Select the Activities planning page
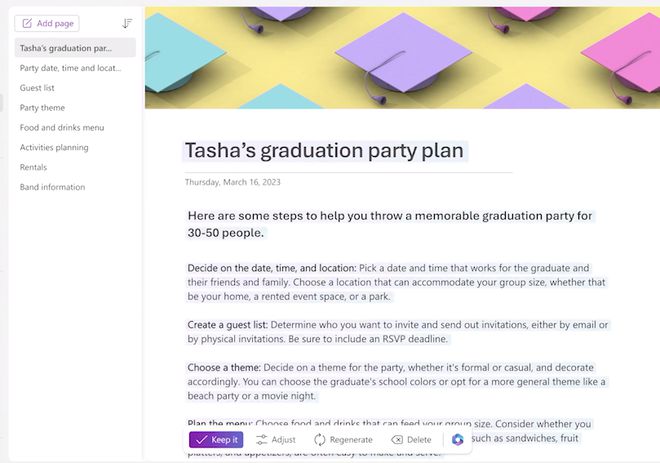The height and width of the screenshot is (463, 660). [x=54, y=148]
